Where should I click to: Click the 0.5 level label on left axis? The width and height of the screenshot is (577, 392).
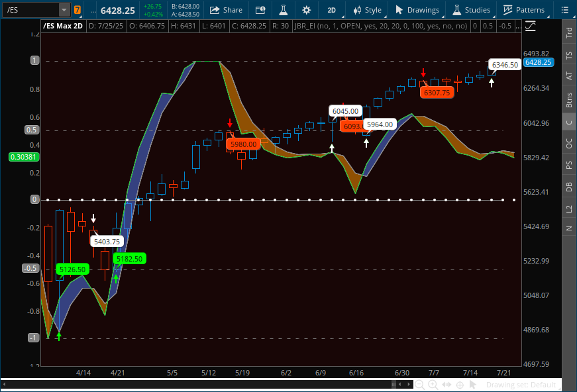(x=32, y=130)
